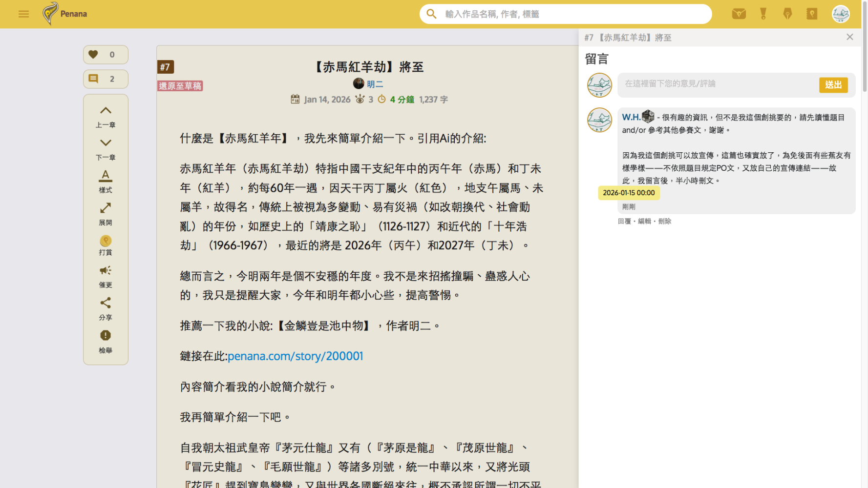Open the text style (樣式) option

click(106, 182)
